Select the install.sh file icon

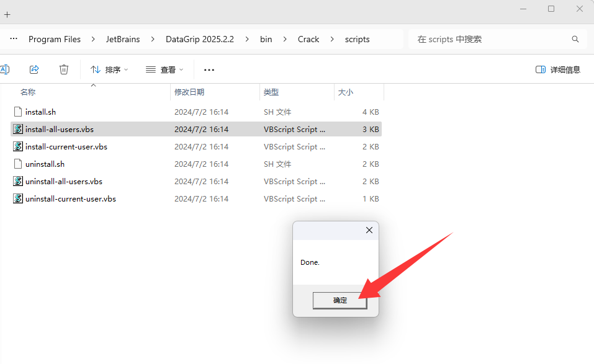click(x=18, y=112)
